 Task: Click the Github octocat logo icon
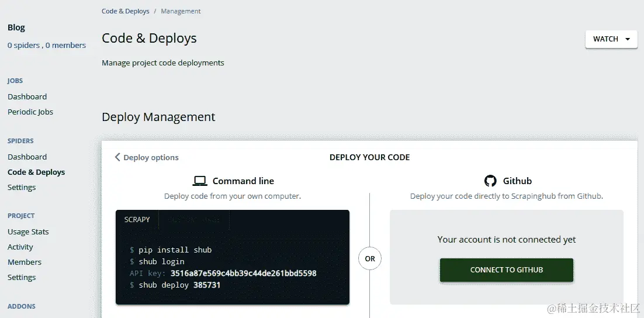click(490, 181)
